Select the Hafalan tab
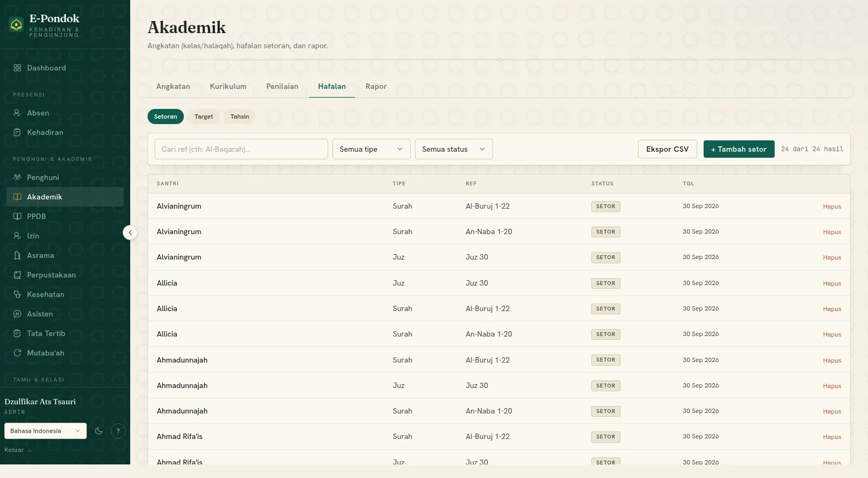868x478 pixels. pyautogui.click(x=332, y=86)
